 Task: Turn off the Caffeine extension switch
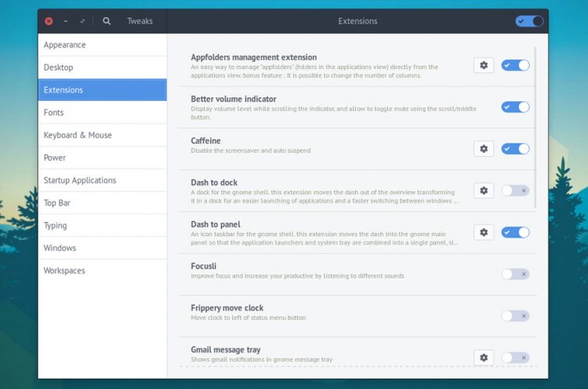pos(515,149)
